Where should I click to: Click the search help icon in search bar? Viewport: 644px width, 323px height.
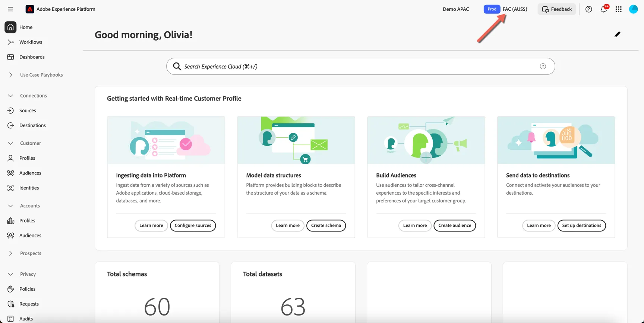pos(543,66)
